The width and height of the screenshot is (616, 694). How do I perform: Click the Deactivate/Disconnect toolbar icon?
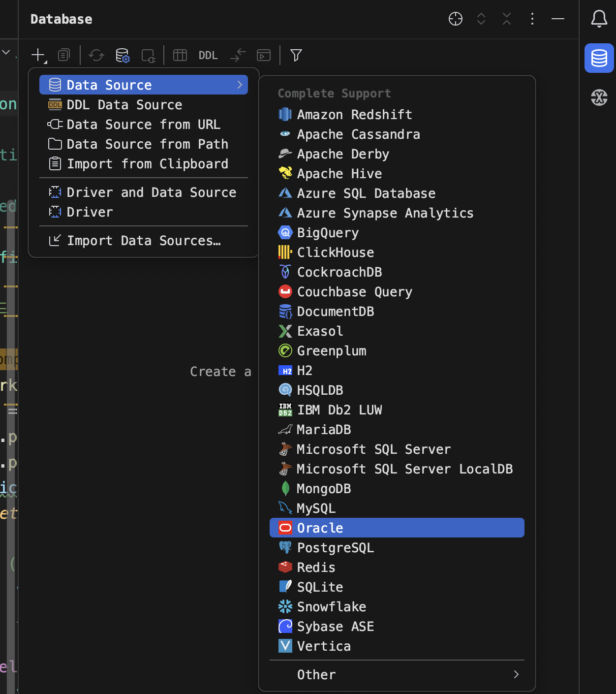[x=148, y=56]
